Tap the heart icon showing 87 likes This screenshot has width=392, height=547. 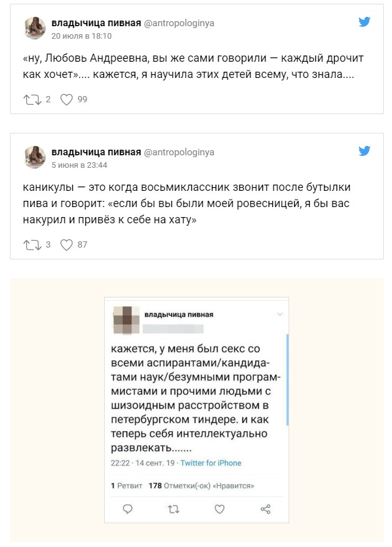(67, 245)
